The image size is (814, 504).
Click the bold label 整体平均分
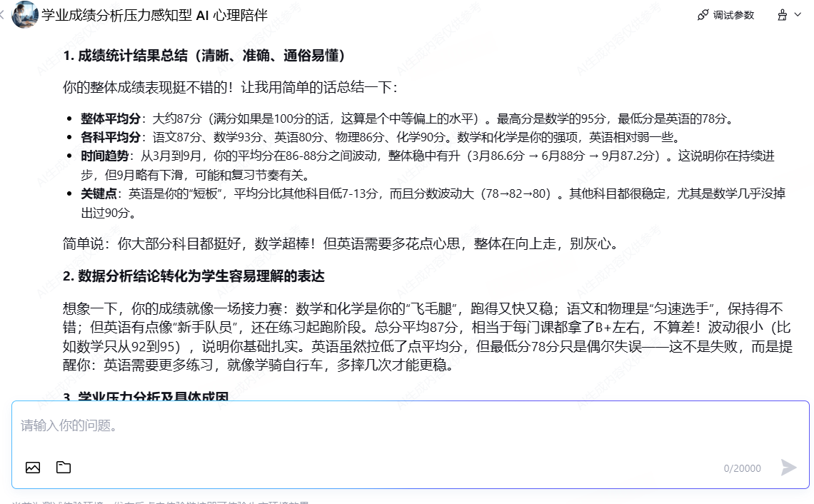[x=111, y=119]
